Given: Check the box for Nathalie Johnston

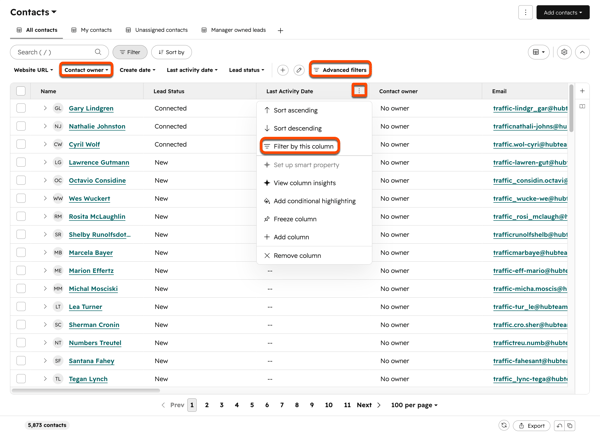Looking at the screenshot, I should point(21,126).
